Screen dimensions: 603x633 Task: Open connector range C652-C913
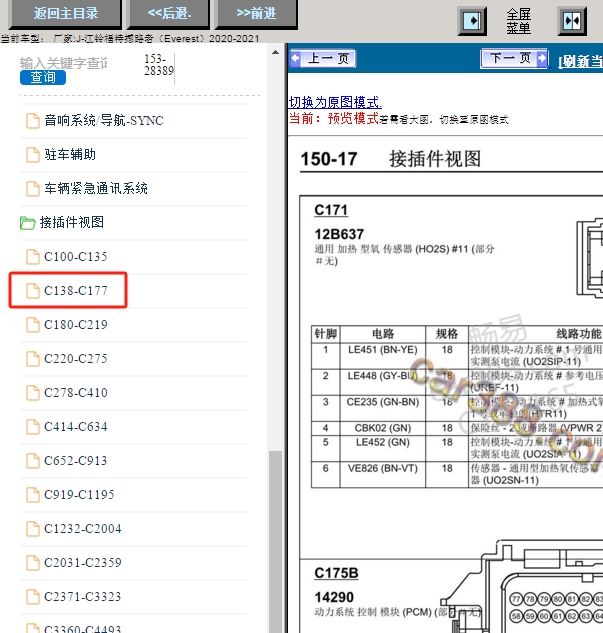(75, 461)
